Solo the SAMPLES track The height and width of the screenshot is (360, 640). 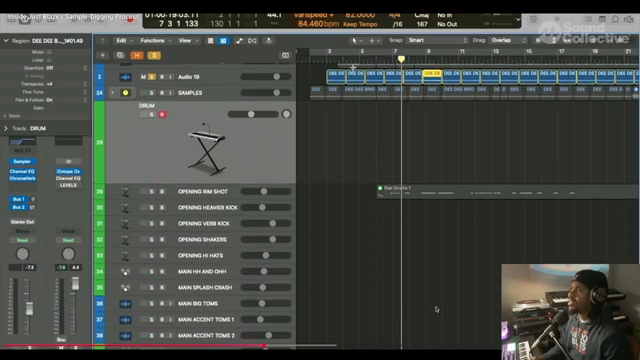[x=152, y=93]
